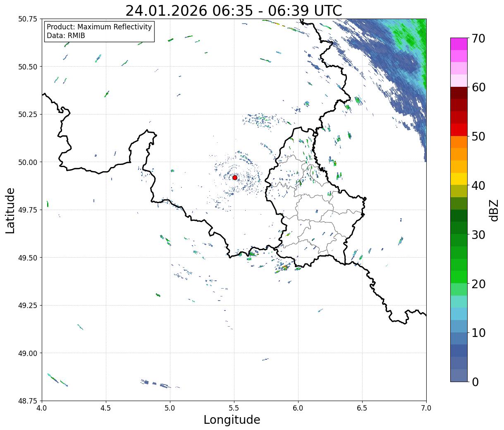Click the 'dBZ' colorbar label

[x=494, y=210]
